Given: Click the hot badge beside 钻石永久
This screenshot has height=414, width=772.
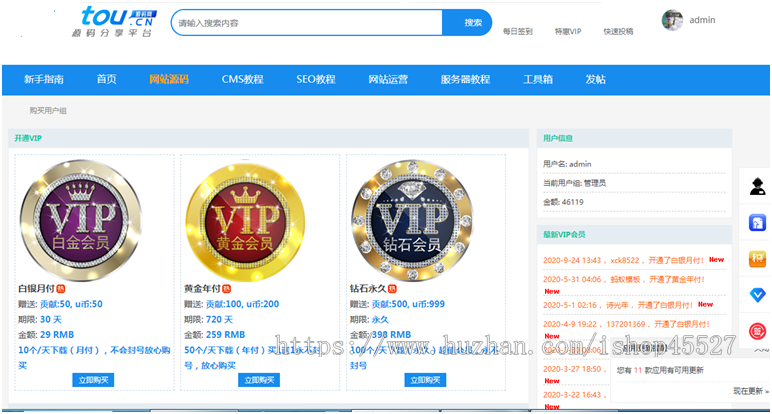Looking at the screenshot, I should 392,288.
